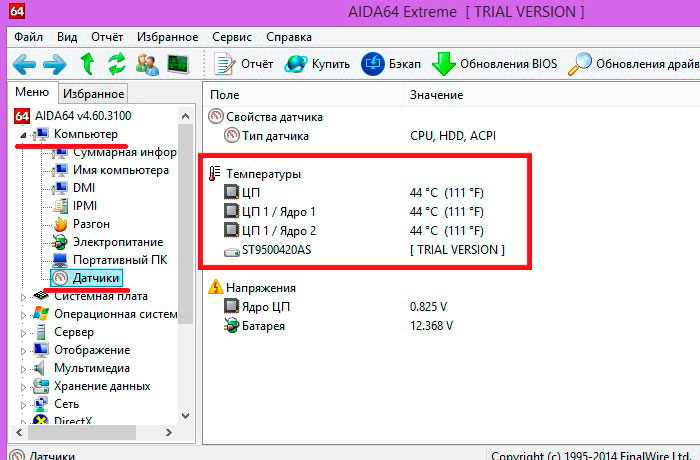Screen dimensions: 700x460
Task: Expand the Операционная система node
Action: [23, 315]
